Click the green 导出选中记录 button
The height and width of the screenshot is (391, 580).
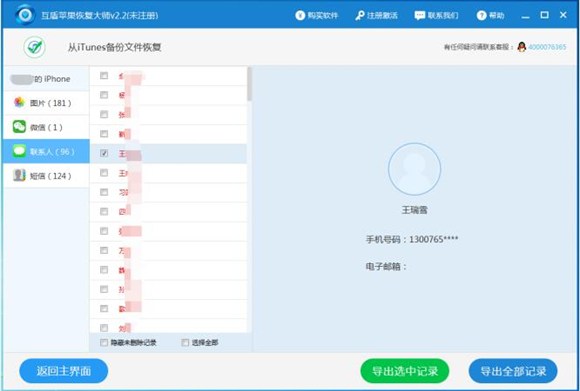click(405, 371)
